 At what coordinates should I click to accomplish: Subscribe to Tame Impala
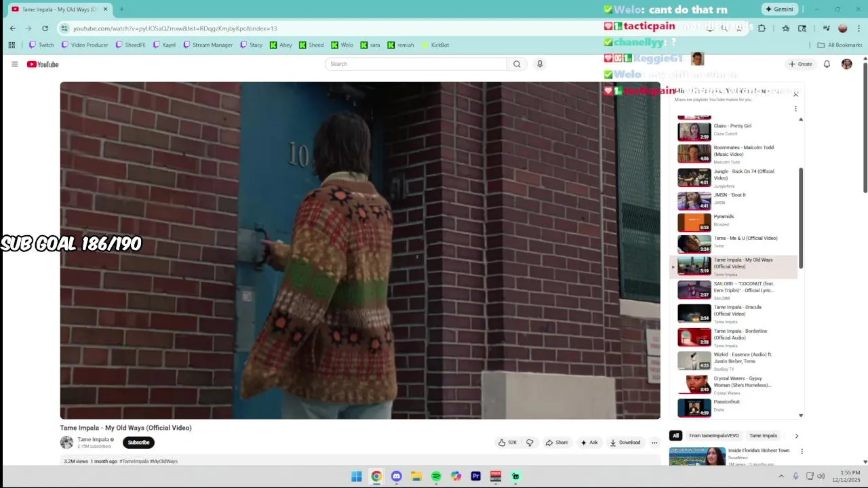pos(138,443)
